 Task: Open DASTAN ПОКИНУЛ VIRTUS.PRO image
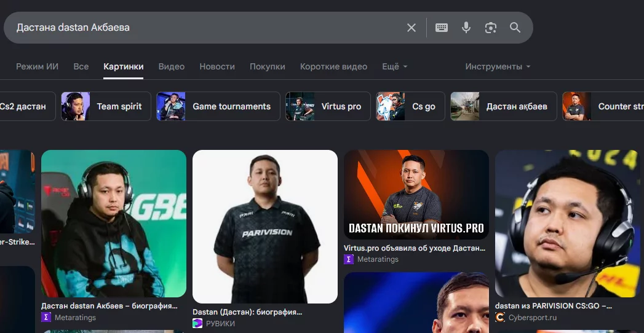pos(416,195)
